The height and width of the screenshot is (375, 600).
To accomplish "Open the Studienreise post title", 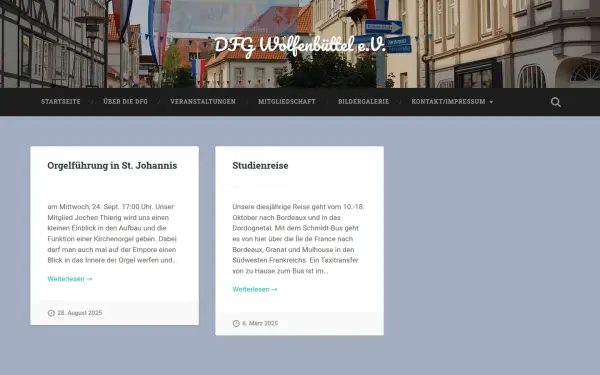I will pyautogui.click(x=260, y=165).
